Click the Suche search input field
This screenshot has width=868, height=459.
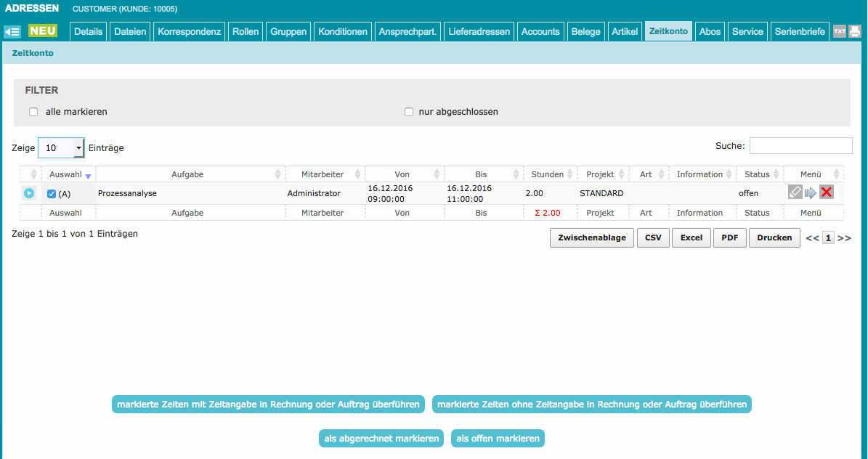coord(800,146)
